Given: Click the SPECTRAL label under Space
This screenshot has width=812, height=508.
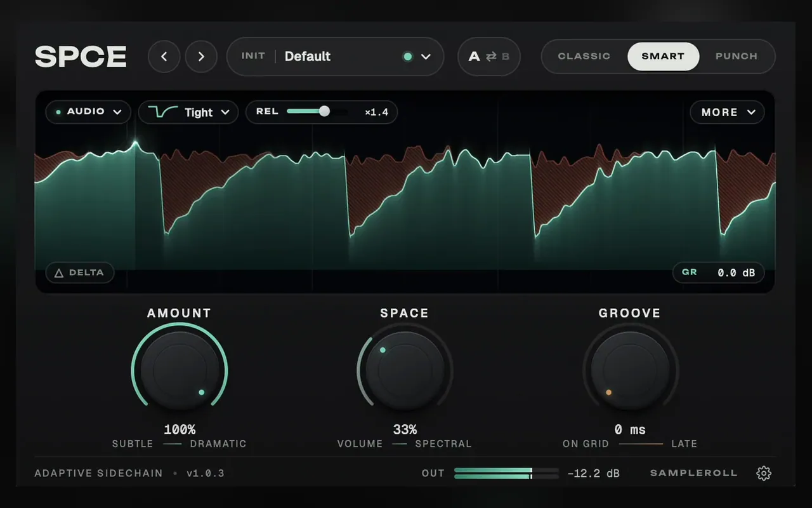Looking at the screenshot, I should click(x=443, y=444).
